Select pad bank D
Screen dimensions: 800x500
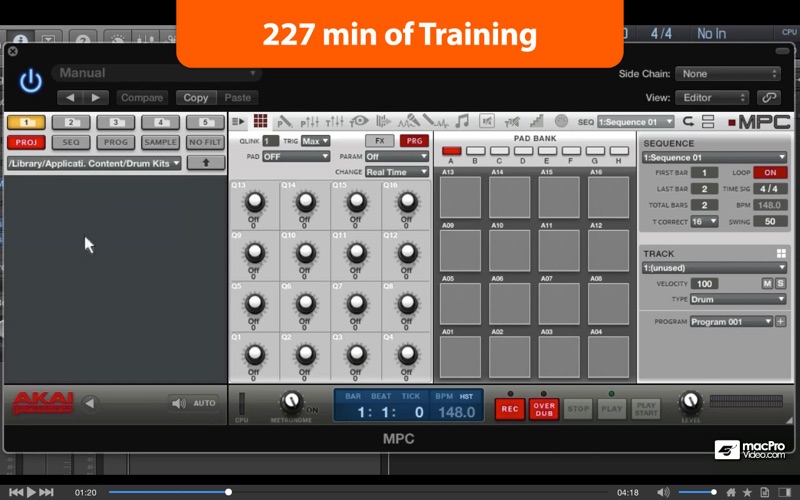coord(523,151)
